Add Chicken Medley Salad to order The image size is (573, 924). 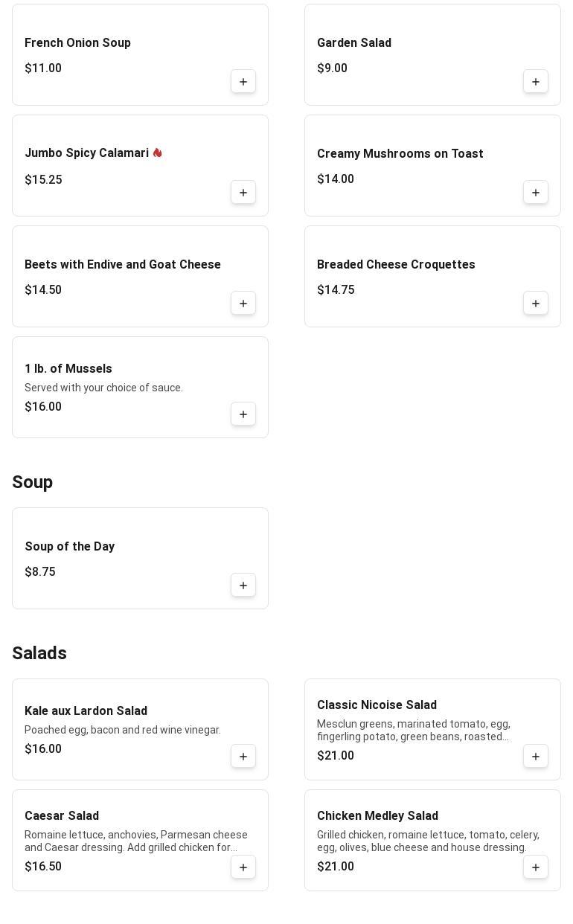(x=536, y=867)
